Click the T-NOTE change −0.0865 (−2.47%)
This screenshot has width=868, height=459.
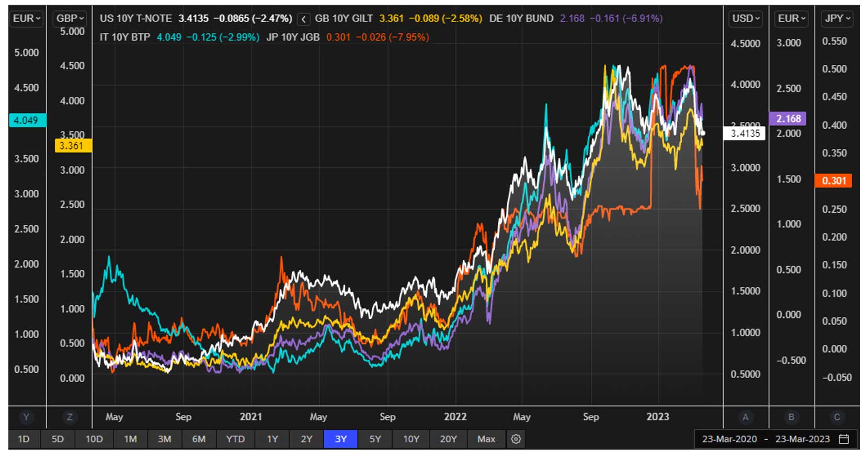point(253,18)
